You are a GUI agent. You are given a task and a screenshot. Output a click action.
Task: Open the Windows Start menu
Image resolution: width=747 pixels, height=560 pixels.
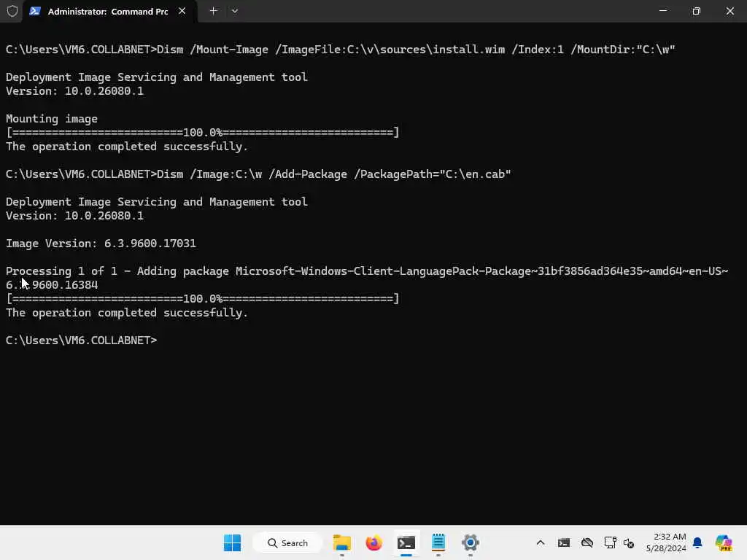click(233, 542)
